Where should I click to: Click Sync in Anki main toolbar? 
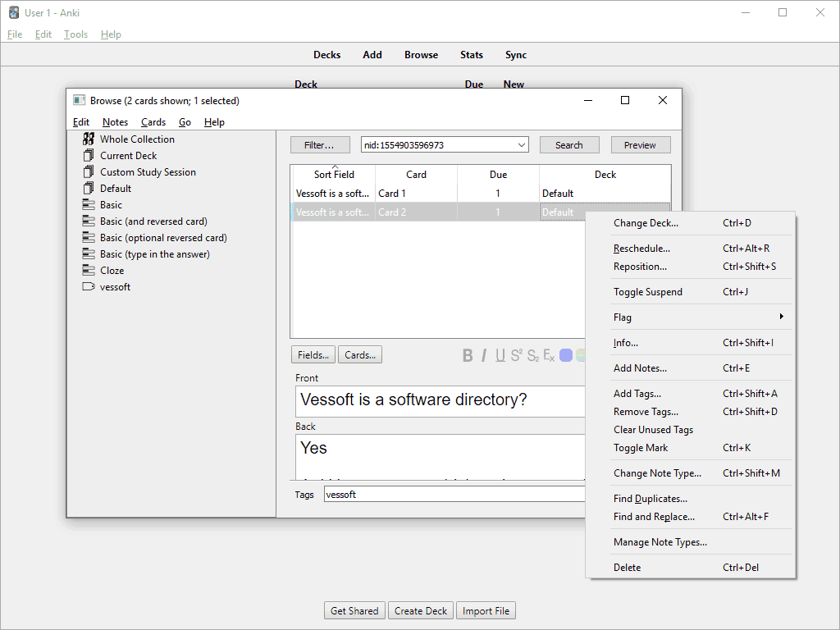click(x=516, y=55)
